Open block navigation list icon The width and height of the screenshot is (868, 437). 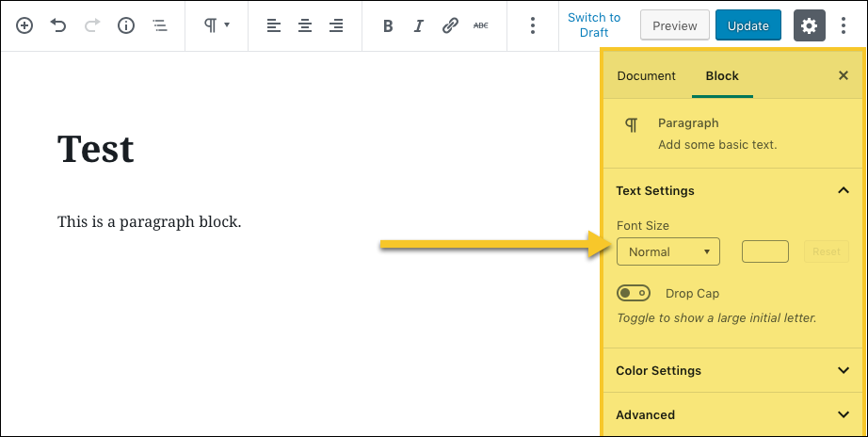[160, 25]
